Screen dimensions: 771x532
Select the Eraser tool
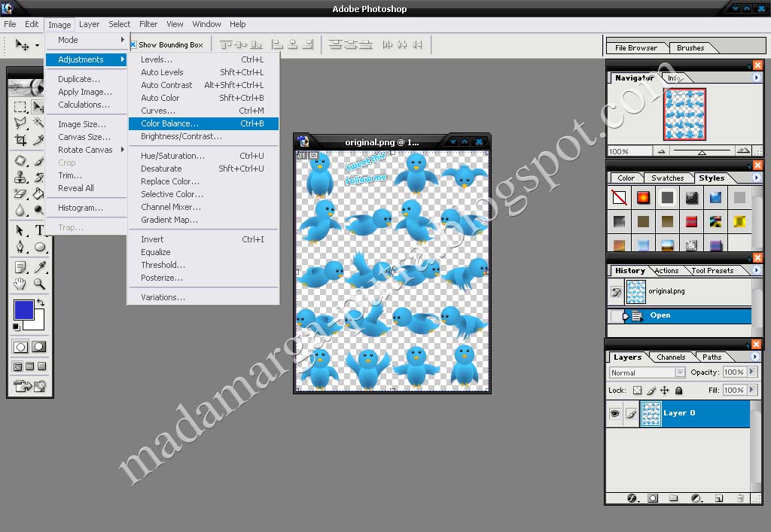(20, 193)
